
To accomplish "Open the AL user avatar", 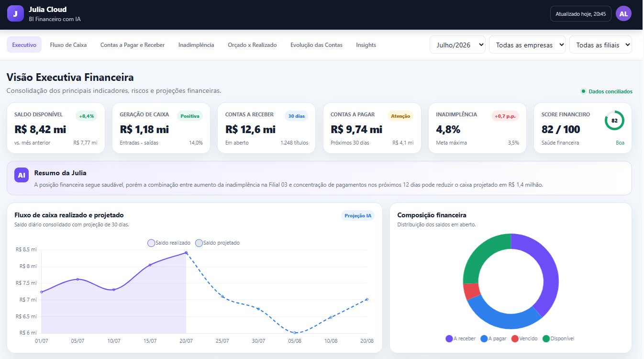I will point(623,13).
